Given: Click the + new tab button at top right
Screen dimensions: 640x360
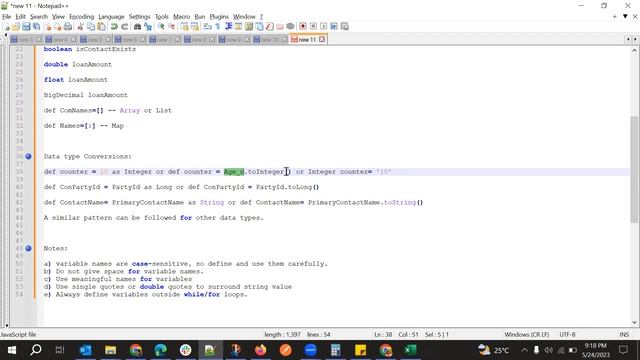Looking at the screenshot, I should pyautogui.click(x=615, y=16).
